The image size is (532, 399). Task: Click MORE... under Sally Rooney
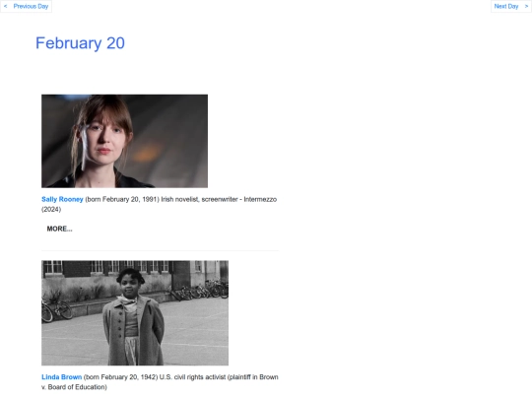(x=59, y=229)
